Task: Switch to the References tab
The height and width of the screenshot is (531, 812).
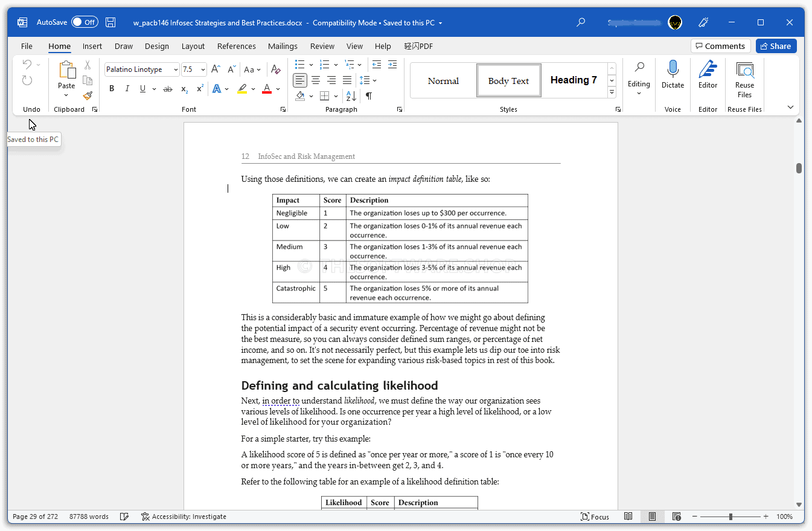Action: click(237, 46)
